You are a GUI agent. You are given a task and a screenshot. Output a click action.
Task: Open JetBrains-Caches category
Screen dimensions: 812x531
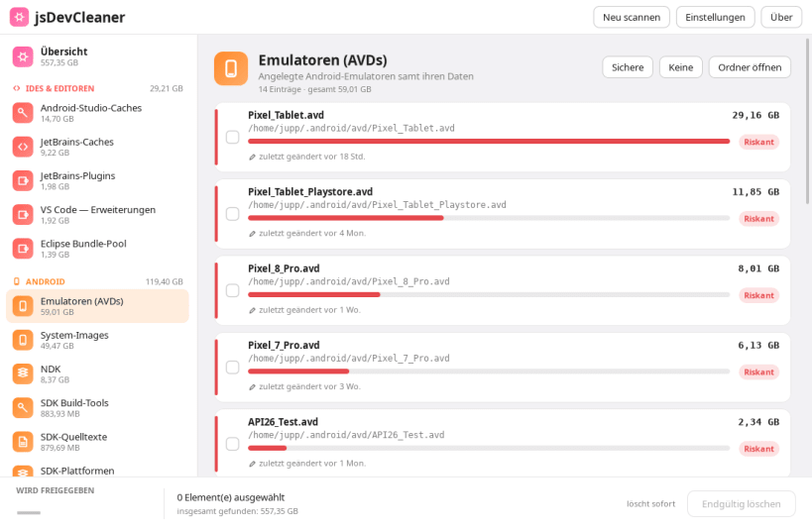point(97,147)
